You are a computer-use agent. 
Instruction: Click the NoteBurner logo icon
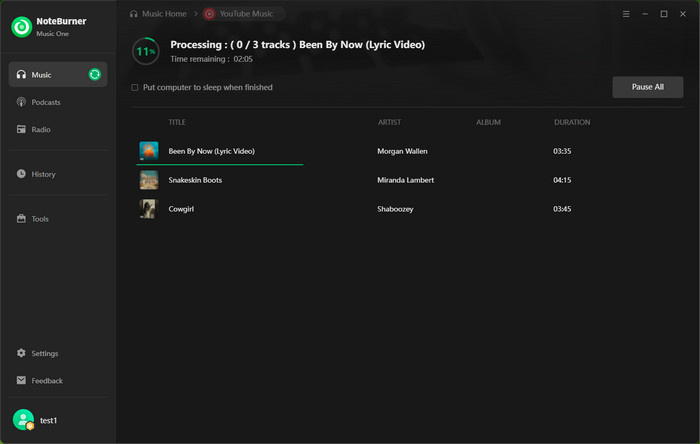click(x=21, y=27)
